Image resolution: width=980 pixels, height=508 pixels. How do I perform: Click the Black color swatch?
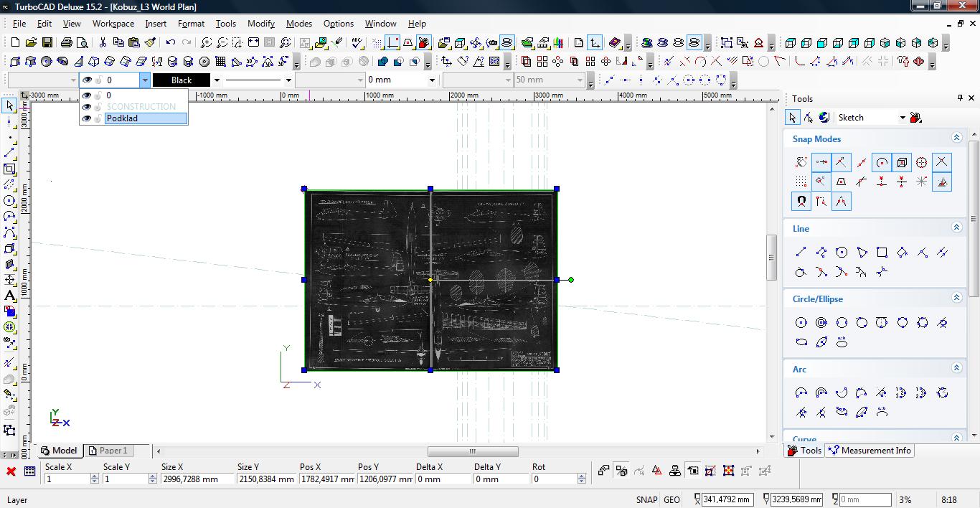[x=182, y=80]
